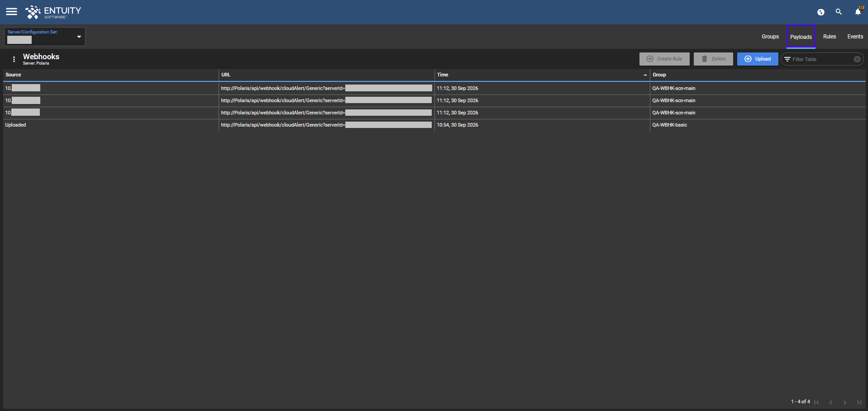The height and width of the screenshot is (411, 868).
Task: Click the Upload button
Action: 757,59
